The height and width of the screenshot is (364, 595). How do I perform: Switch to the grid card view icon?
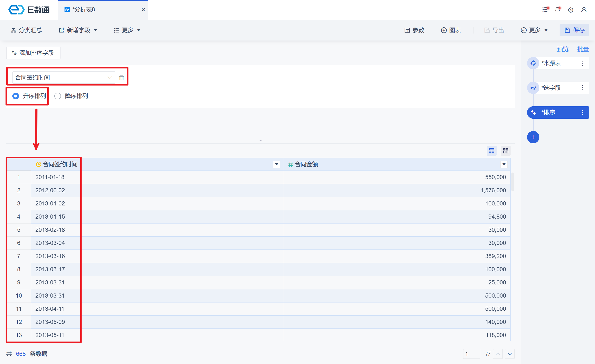coord(505,151)
